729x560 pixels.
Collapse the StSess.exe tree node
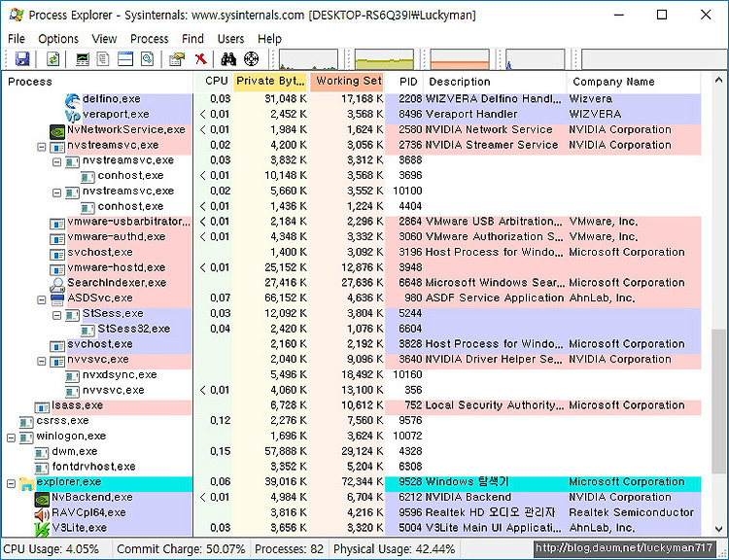(x=56, y=315)
